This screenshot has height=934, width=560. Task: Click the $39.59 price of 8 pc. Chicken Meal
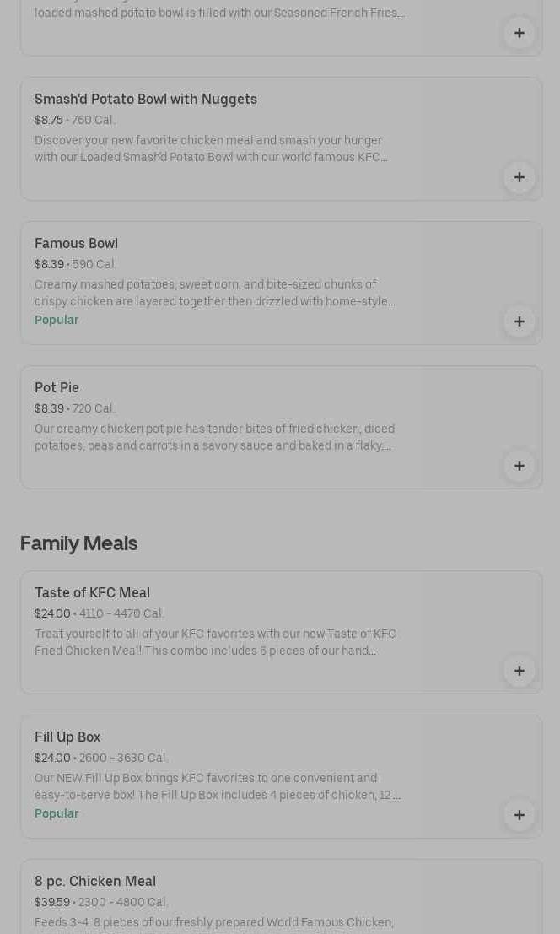pyautogui.click(x=52, y=902)
